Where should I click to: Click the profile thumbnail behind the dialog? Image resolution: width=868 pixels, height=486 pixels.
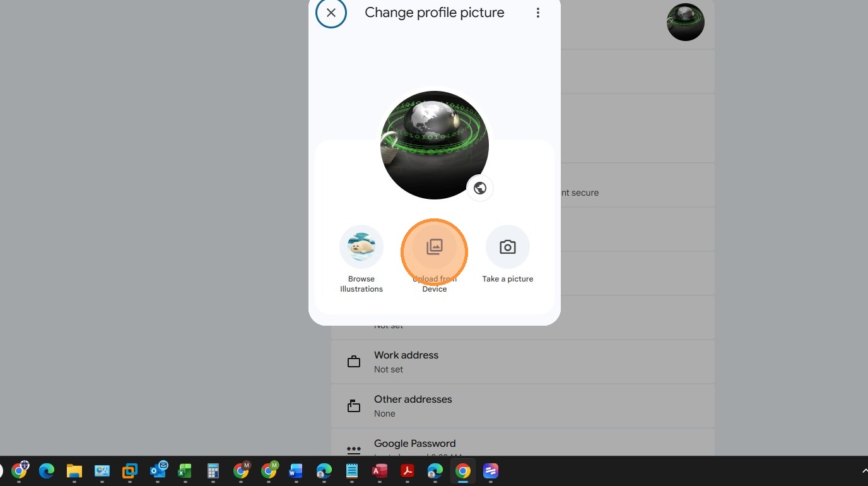686,22
